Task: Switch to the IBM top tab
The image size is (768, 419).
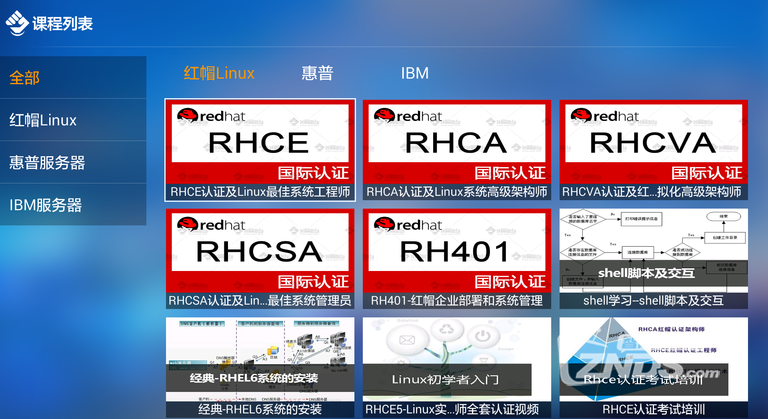Action: coord(414,73)
